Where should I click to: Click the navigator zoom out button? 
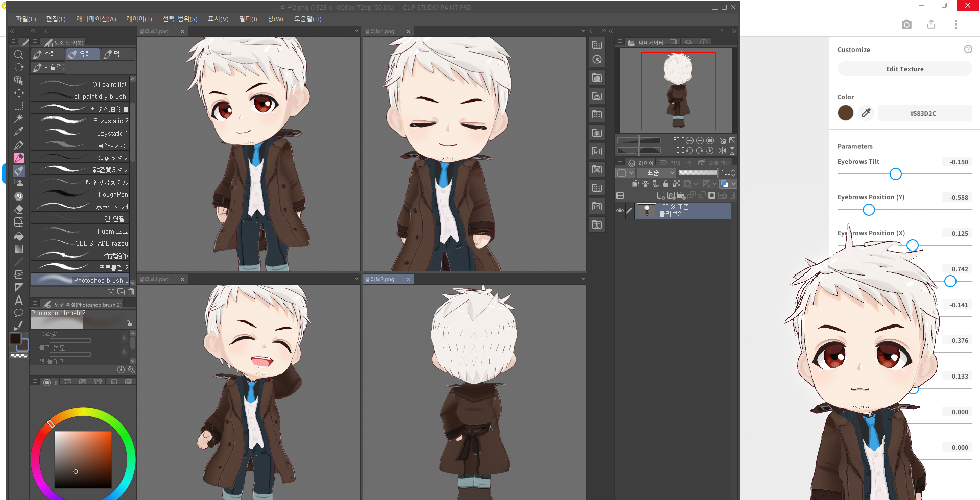point(690,140)
